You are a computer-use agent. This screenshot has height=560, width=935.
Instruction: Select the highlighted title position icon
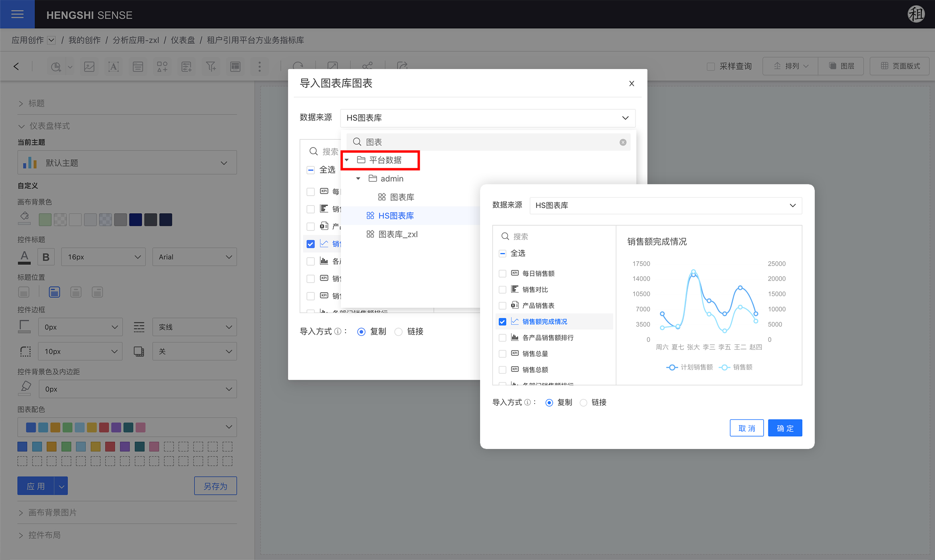pos(54,292)
